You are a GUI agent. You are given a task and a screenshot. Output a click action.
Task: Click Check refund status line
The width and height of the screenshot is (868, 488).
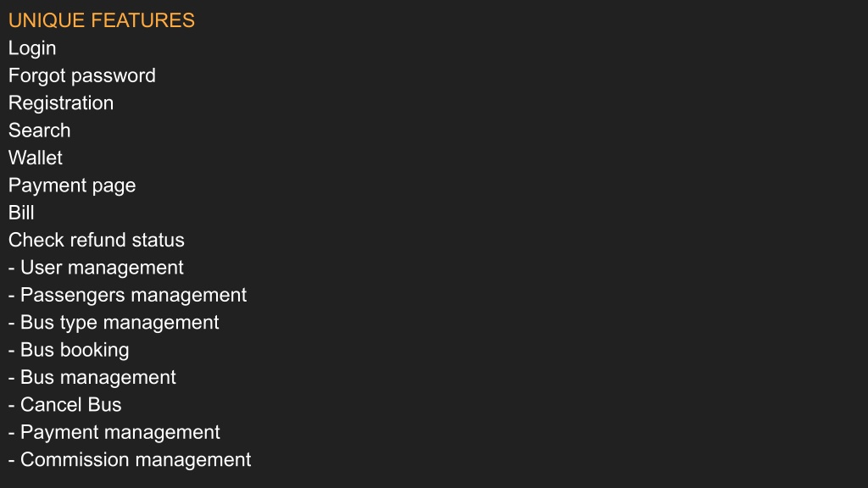point(97,240)
